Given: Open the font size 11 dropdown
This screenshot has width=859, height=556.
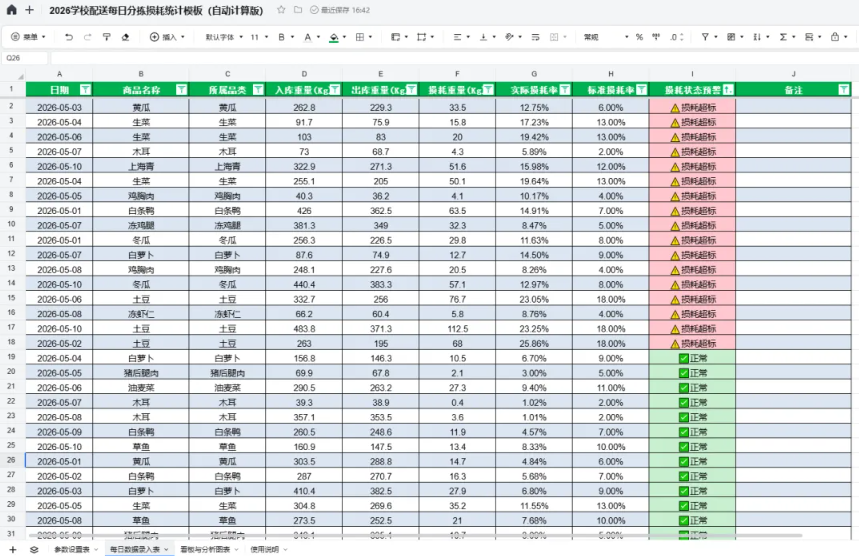Looking at the screenshot, I should click(x=260, y=37).
